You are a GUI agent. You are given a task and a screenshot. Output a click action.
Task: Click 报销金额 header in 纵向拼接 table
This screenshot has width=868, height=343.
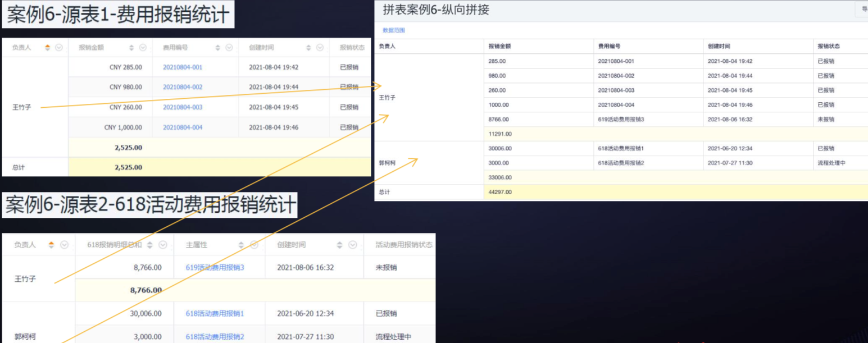[499, 46]
